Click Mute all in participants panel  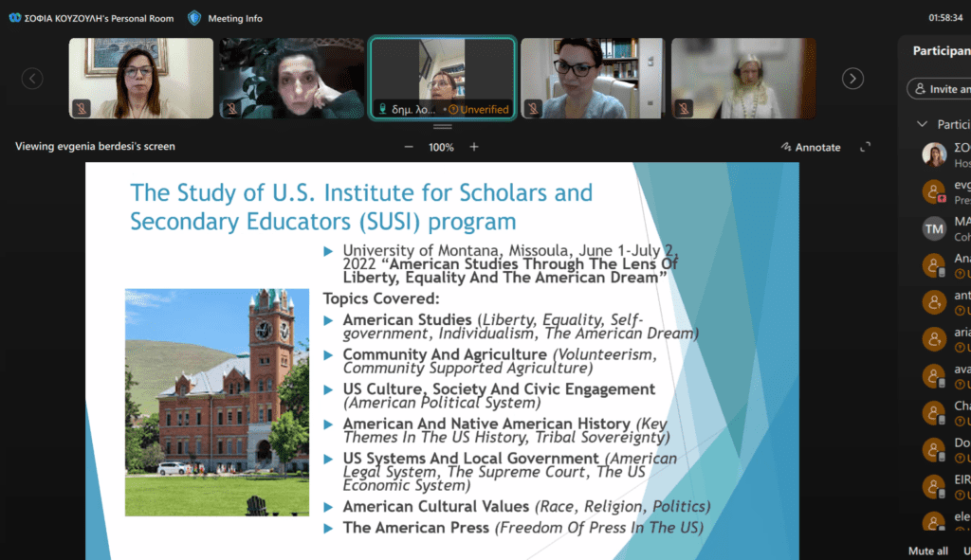pos(927,551)
